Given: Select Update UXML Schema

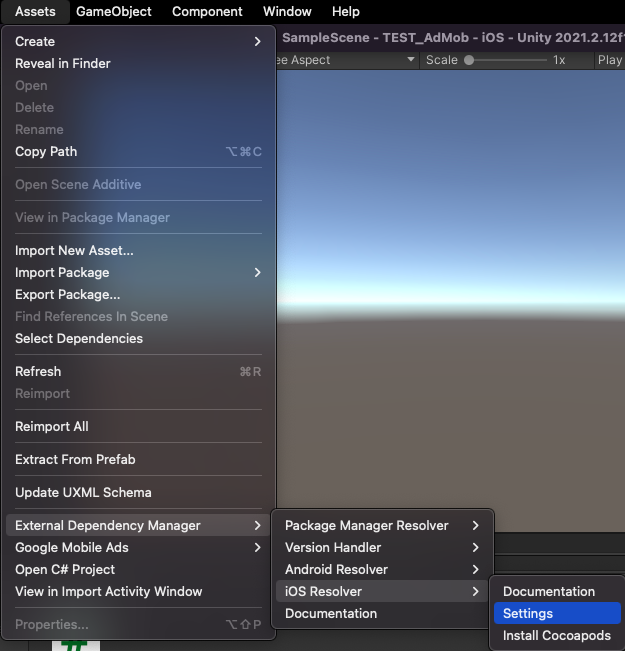Looking at the screenshot, I should pos(138,492).
